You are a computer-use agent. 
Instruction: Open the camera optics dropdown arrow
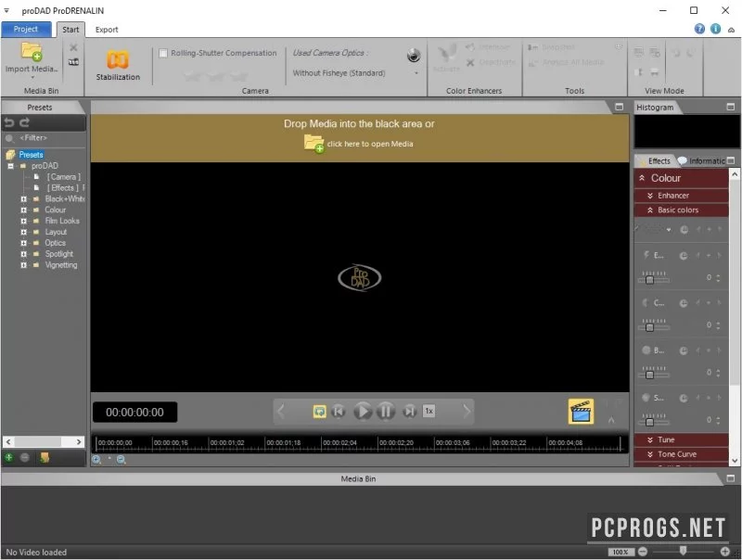coord(416,73)
